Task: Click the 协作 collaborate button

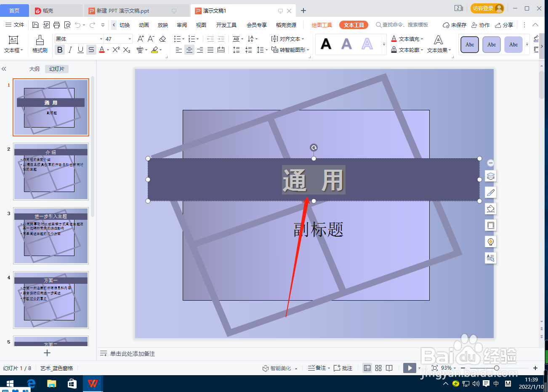Action: 480,25
